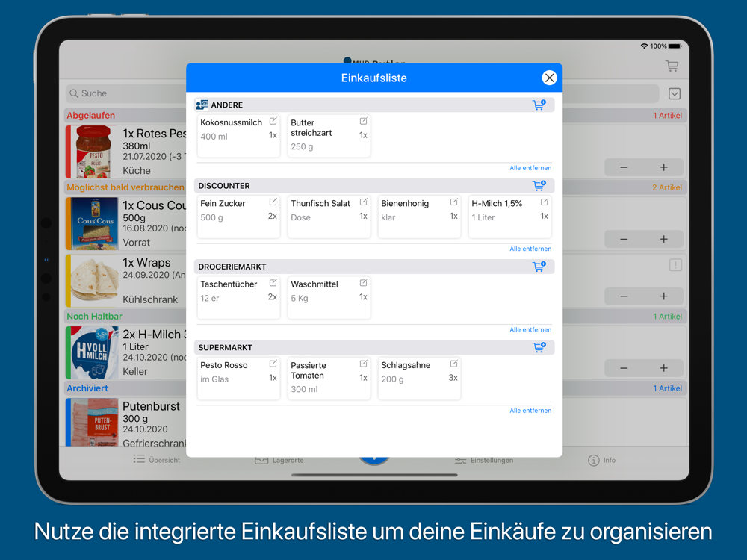Select the Rotes Pesto product thumbnail
The width and height of the screenshot is (747, 560).
click(x=94, y=152)
